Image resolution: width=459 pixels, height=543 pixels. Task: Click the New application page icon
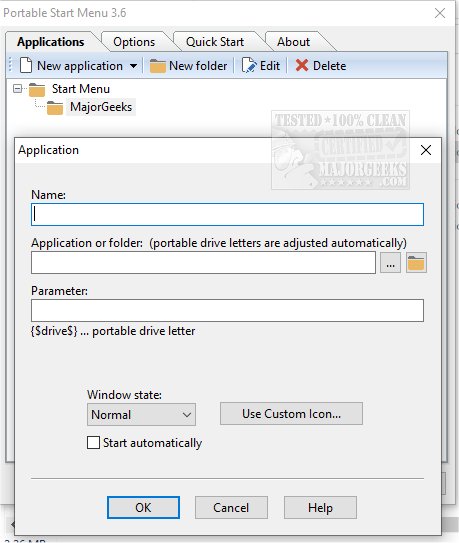click(x=26, y=65)
